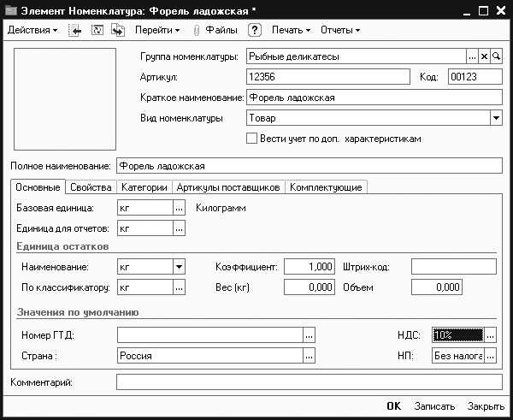This screenshot has height=420, width=513.
Task: Click the Код field with 00123
Action: click(475, 77)
